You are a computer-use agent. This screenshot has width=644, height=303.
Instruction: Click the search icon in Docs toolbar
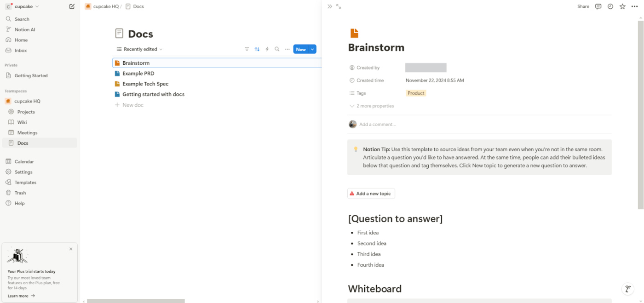[277, 49]
